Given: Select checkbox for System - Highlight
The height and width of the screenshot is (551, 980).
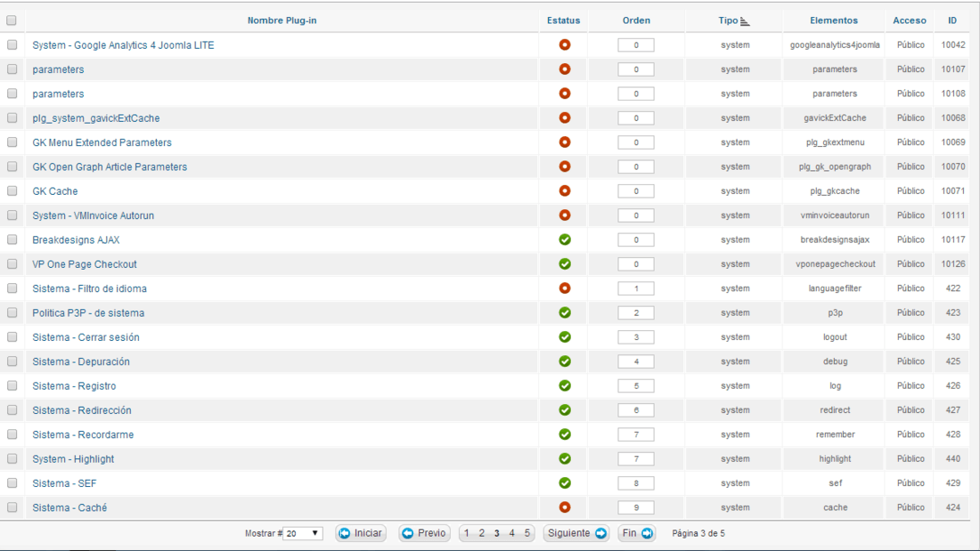Looking at the screenshot, I should 12,459.
